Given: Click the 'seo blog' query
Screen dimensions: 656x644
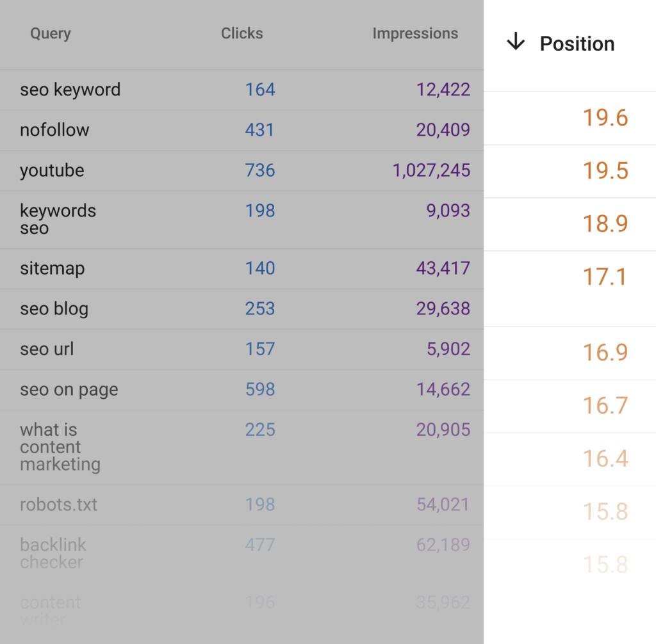Looking at the screenshot, I should (54, 309).
